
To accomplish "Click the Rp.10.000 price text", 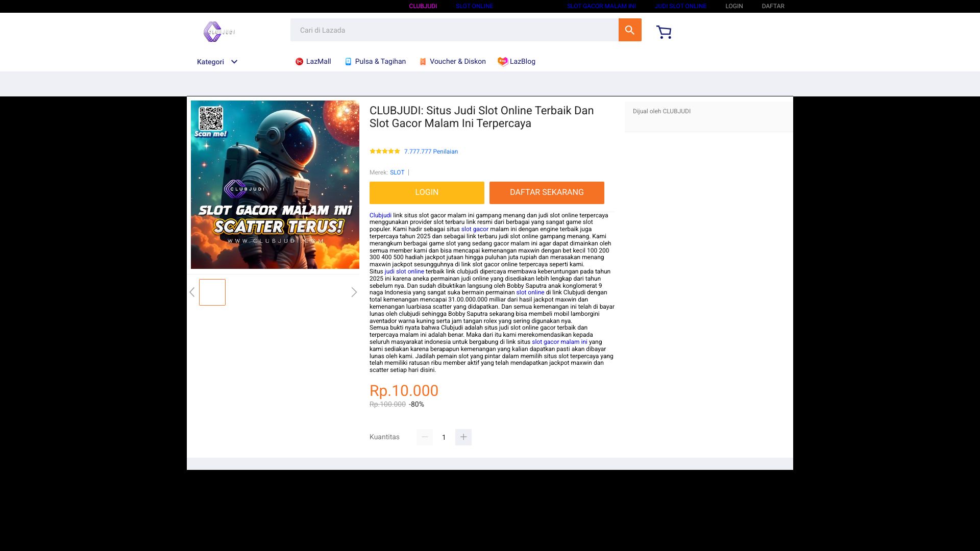I will pyautogui.click(x=404, y=391).
